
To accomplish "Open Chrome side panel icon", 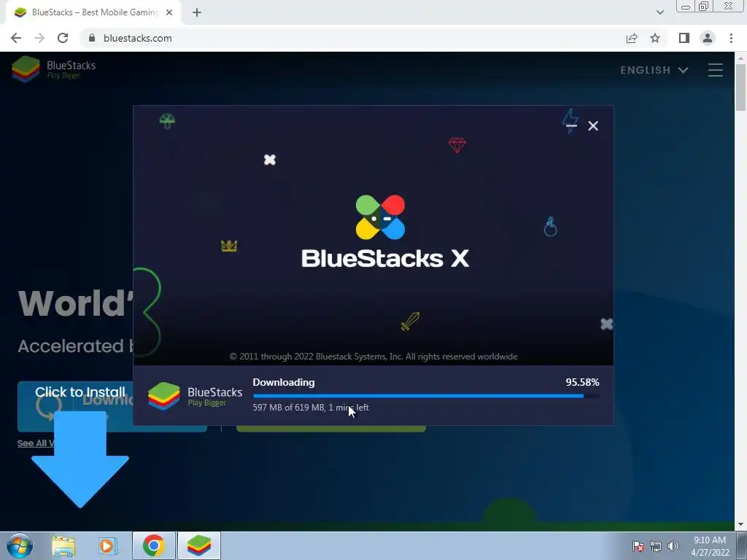I will pos(684,38).
